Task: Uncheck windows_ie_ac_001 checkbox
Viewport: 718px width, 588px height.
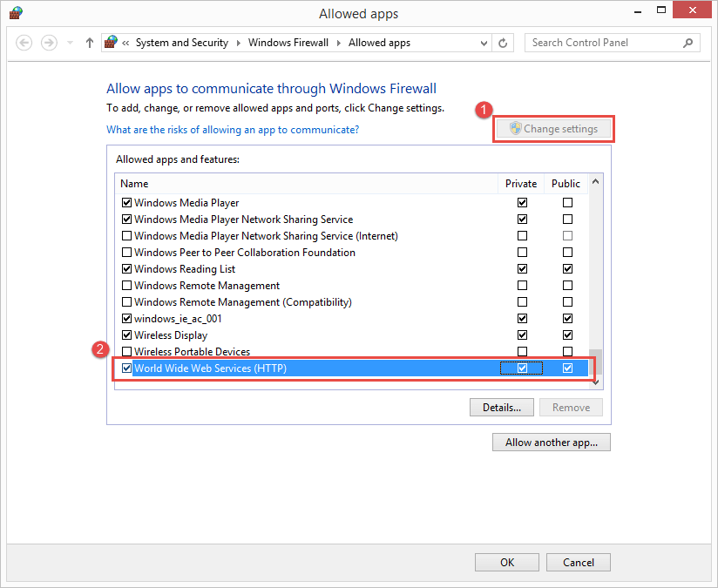Action: click(127, 318)
